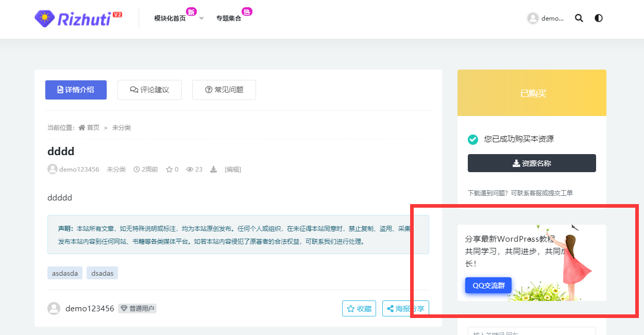Download via the 资源名称 button
The image size is (644, 335).
[x=532, y=163]
